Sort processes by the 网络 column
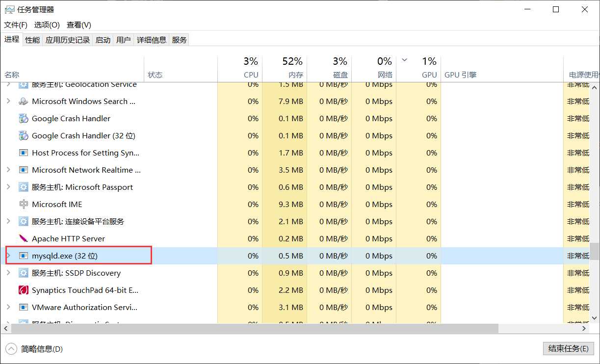The height and width of the screenshot is (364, 600). [374, 69]
